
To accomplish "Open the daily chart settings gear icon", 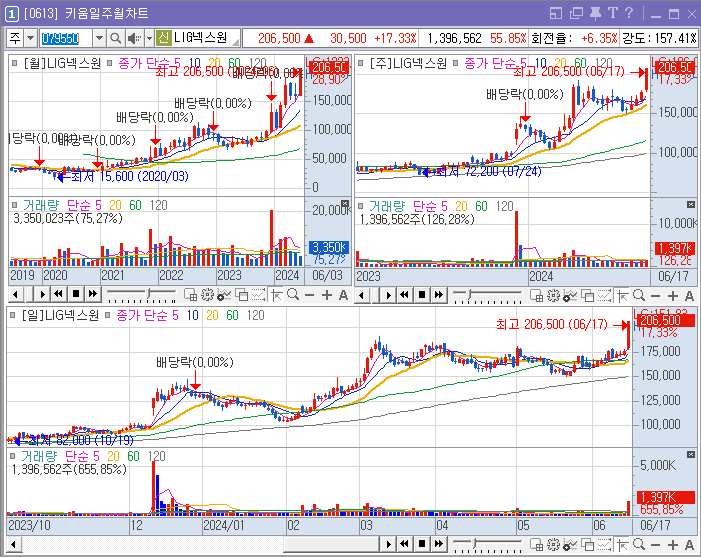I will tap(553, 544).
